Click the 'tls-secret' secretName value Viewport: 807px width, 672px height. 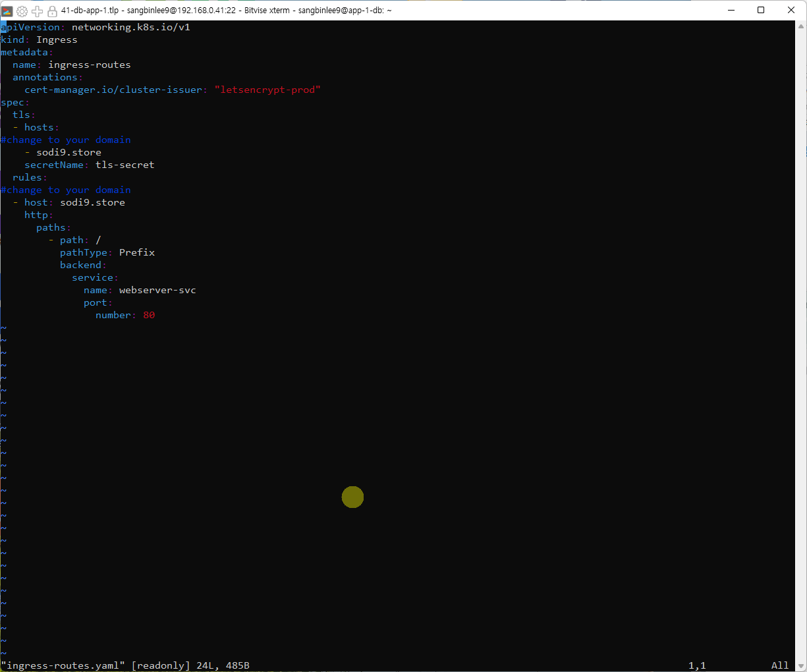coord(125,165)
